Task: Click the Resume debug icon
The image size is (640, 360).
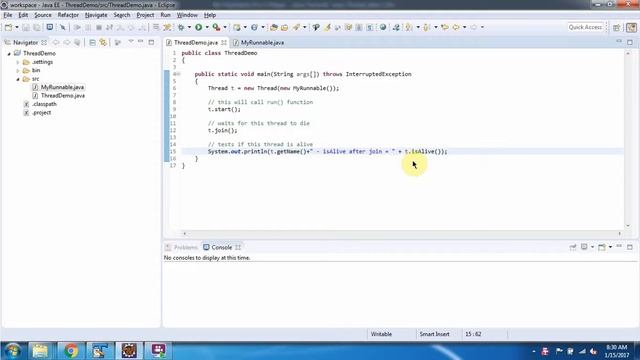Action: (77, 27)
